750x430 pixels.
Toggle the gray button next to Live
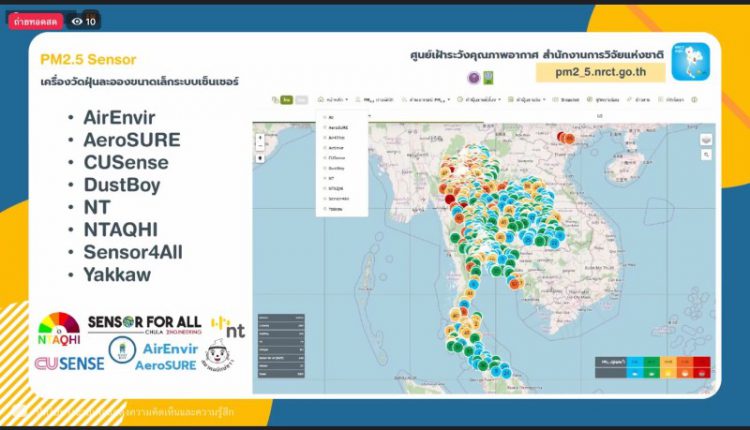click(x=301, y=100)
